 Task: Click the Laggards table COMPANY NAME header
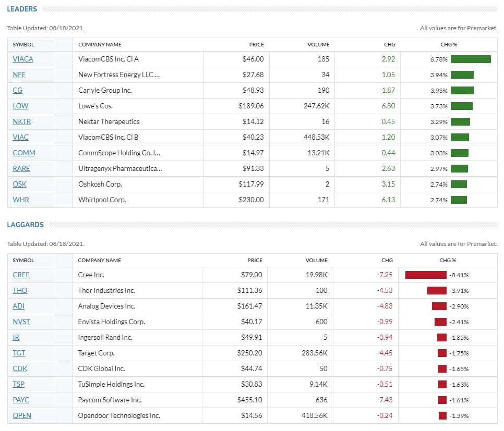coord(99,261)
